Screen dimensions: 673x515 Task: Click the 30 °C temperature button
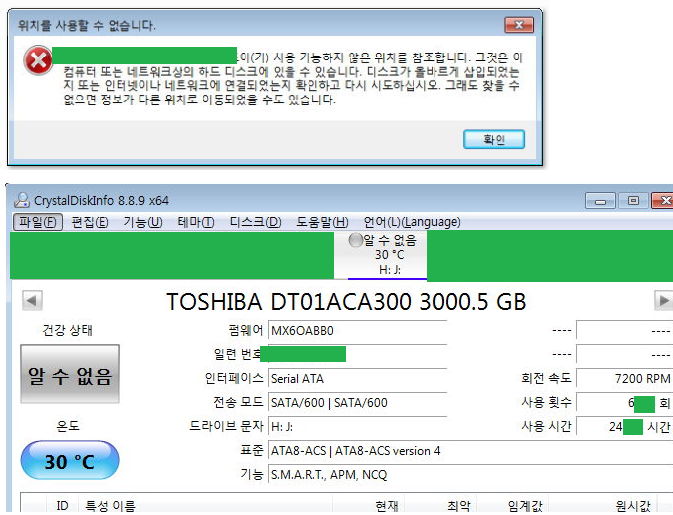(x=70, y=460)
